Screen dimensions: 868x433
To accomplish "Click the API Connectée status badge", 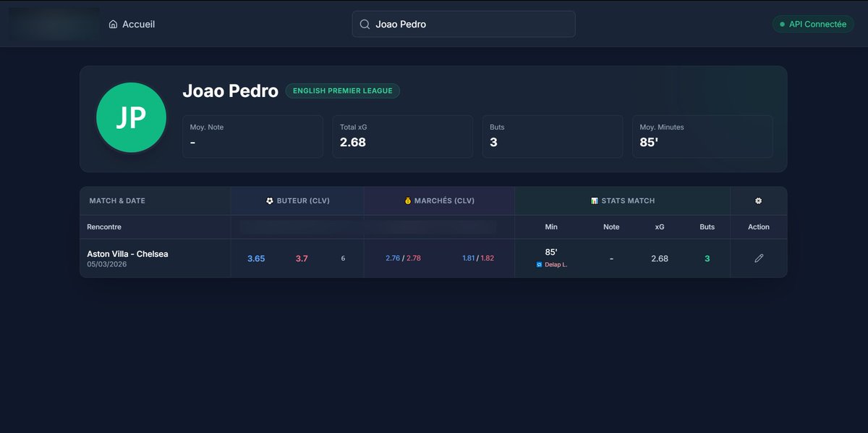I will coord(813,24).
